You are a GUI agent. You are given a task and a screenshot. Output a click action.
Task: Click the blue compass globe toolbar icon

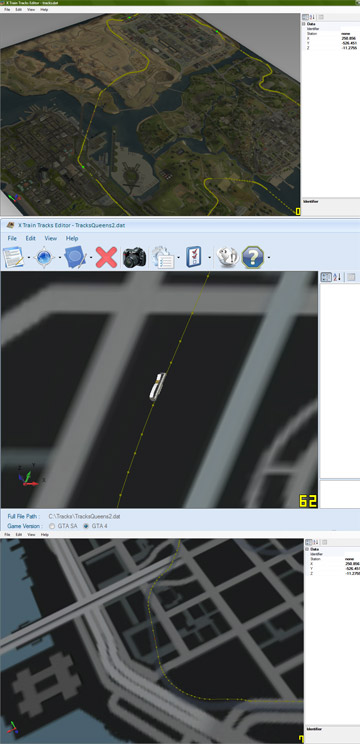pos(43,258)
